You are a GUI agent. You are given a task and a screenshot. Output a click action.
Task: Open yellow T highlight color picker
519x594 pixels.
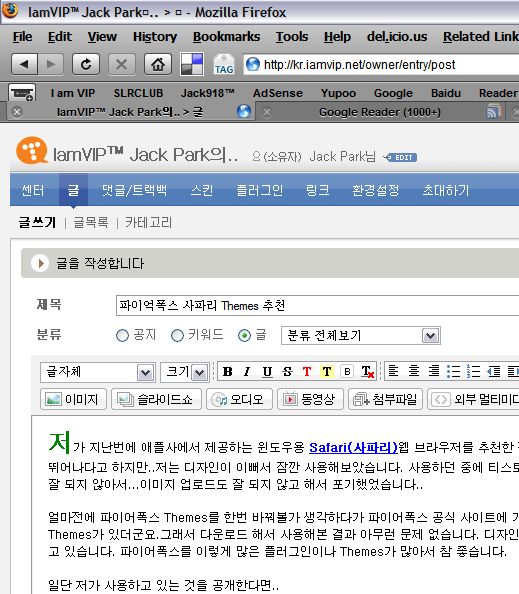[327, 372]
